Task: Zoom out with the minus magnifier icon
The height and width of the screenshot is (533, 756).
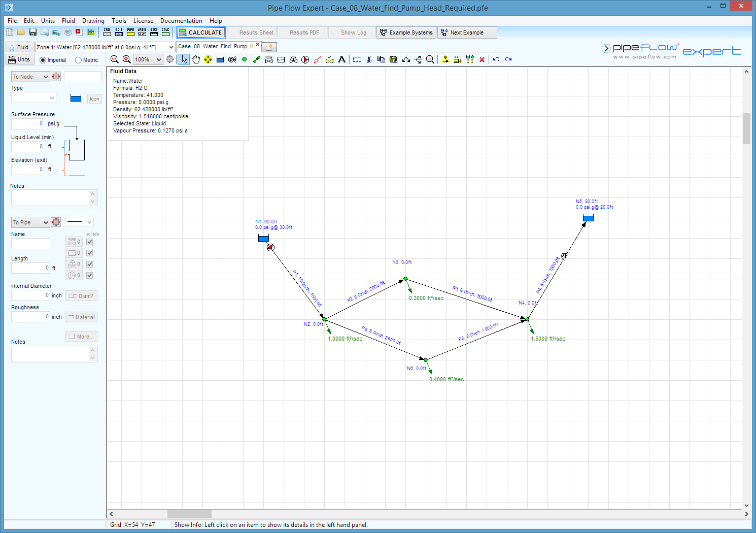Action: coord(115,59)
